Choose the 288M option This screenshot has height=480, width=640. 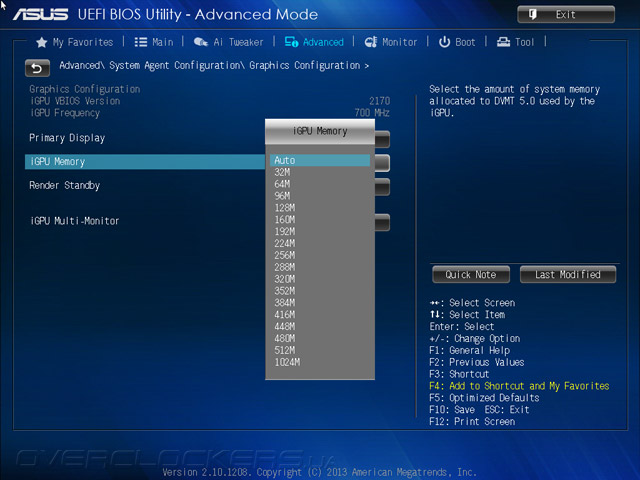tap(284, 267)
